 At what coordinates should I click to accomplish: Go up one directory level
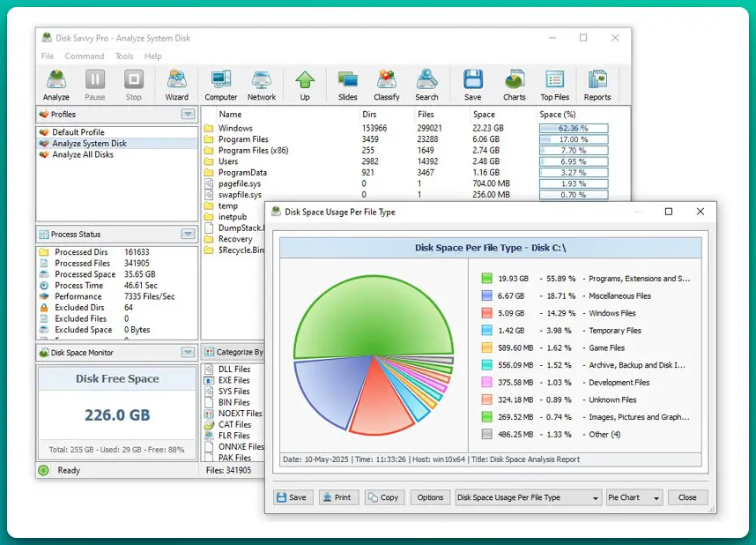click(x=305, y=86)
